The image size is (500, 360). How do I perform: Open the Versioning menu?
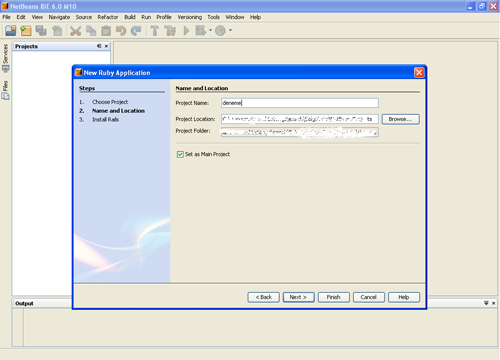tap(189, 17)
